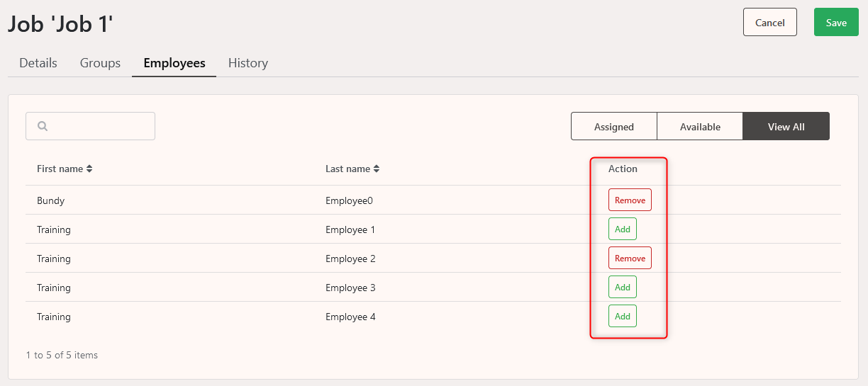Add Training Employee 4 to job
The height and width of the screenshot is (386, 868).
(x=623, y=317)
